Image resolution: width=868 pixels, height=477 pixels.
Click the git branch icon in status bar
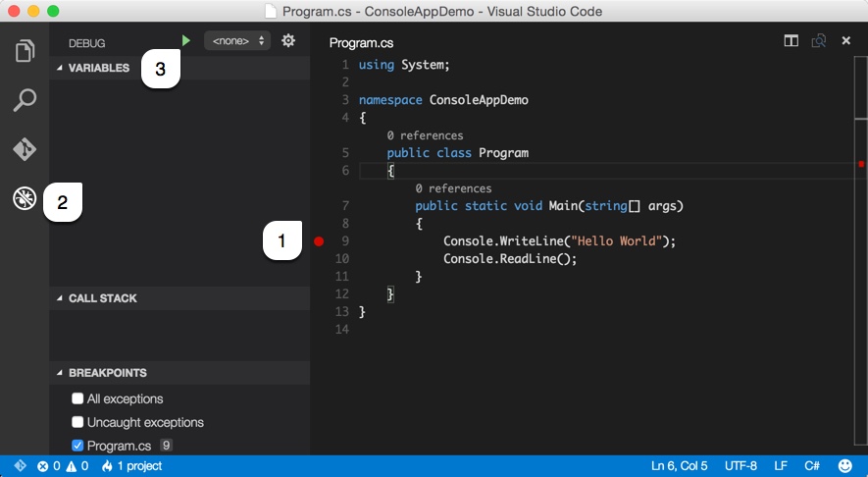click(x=20, y=466)
